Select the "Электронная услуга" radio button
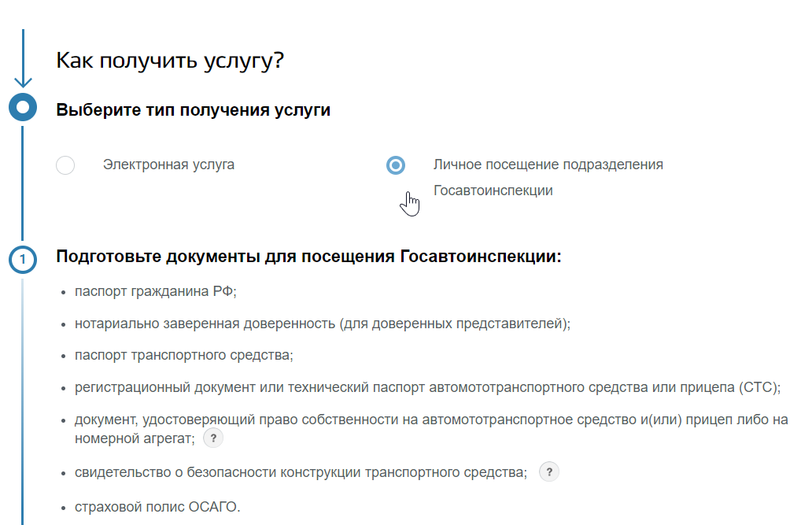 pos(66,165)
